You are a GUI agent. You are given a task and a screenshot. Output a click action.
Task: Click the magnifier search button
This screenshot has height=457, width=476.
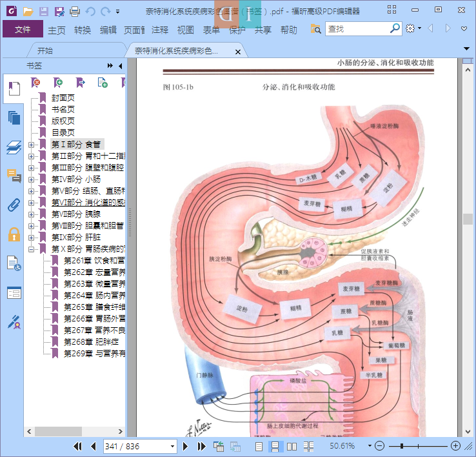(x=395, y=28)
